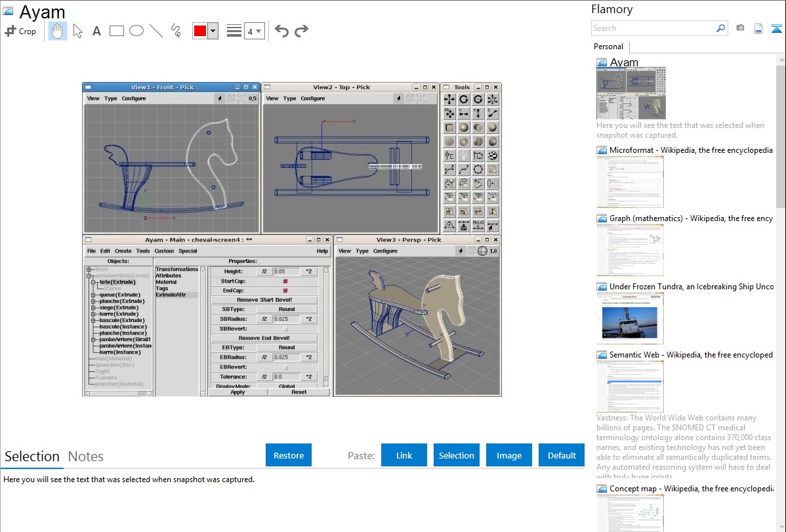The image size is (786, 532).
Task: Pick the rectangle shape tool
Action: click(x=117, y=31)
